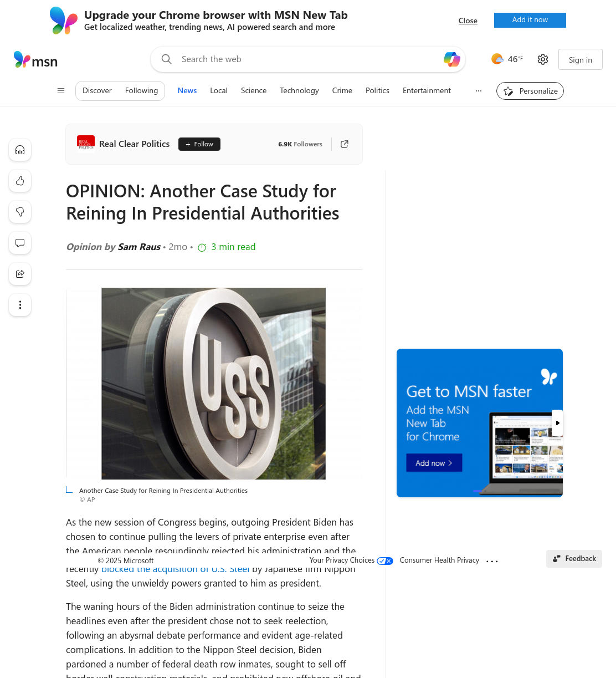The height and width of the screenshot is (678, 616).
Task: Click the share article icon
Action: click(x=20, y=274)
